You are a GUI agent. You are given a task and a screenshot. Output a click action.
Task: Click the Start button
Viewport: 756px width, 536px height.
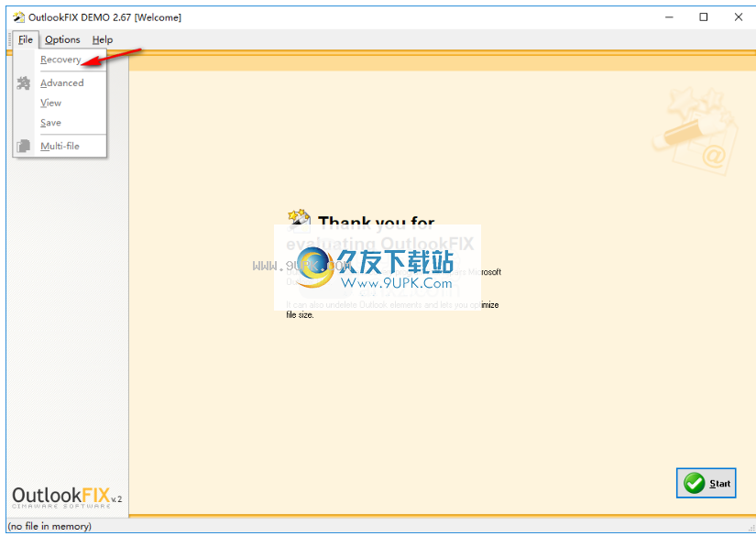(x=706, y=483)
